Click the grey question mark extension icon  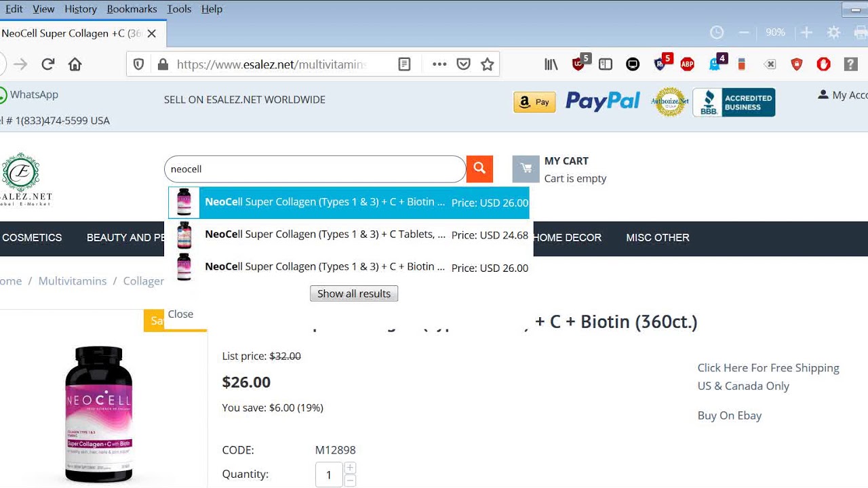click(x=850, y=64)
